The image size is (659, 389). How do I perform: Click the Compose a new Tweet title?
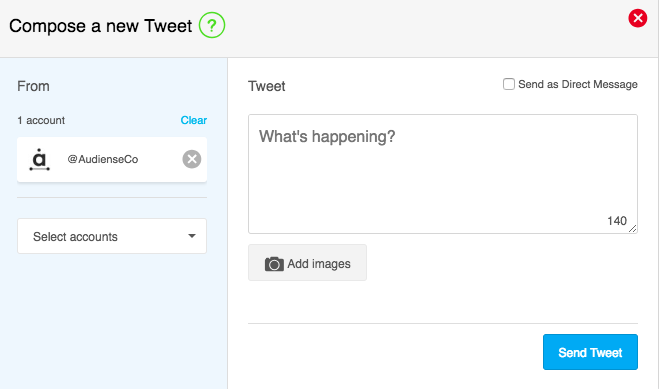click(100, 26)
